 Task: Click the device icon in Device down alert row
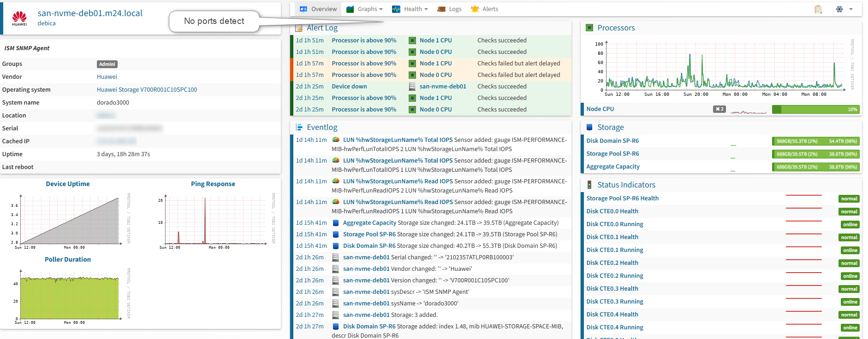412,87
